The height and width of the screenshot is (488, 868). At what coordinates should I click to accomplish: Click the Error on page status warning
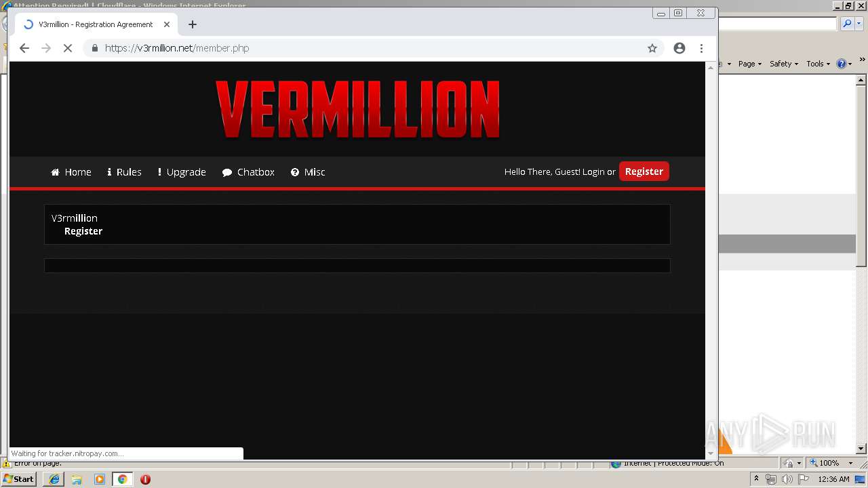pos(33,464)
